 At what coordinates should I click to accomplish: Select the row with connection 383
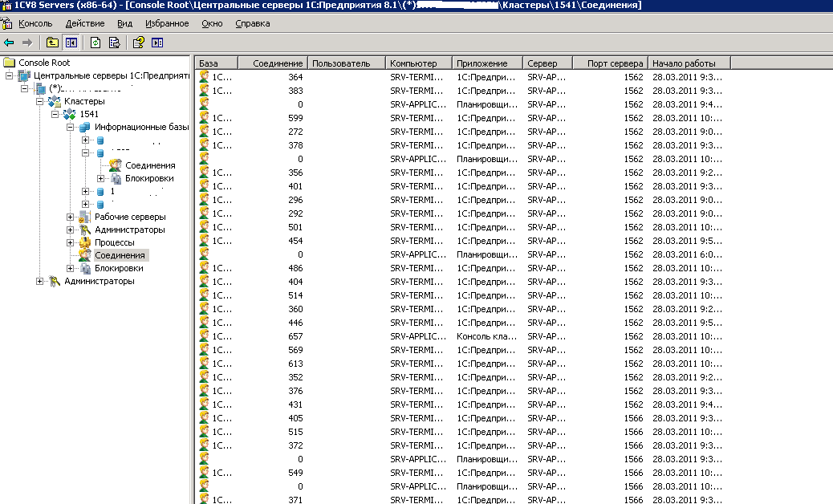(461, 91)
